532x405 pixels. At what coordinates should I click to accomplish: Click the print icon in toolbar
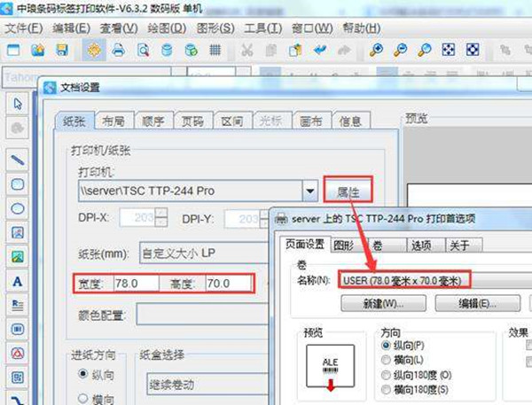[x=117, y=51]
